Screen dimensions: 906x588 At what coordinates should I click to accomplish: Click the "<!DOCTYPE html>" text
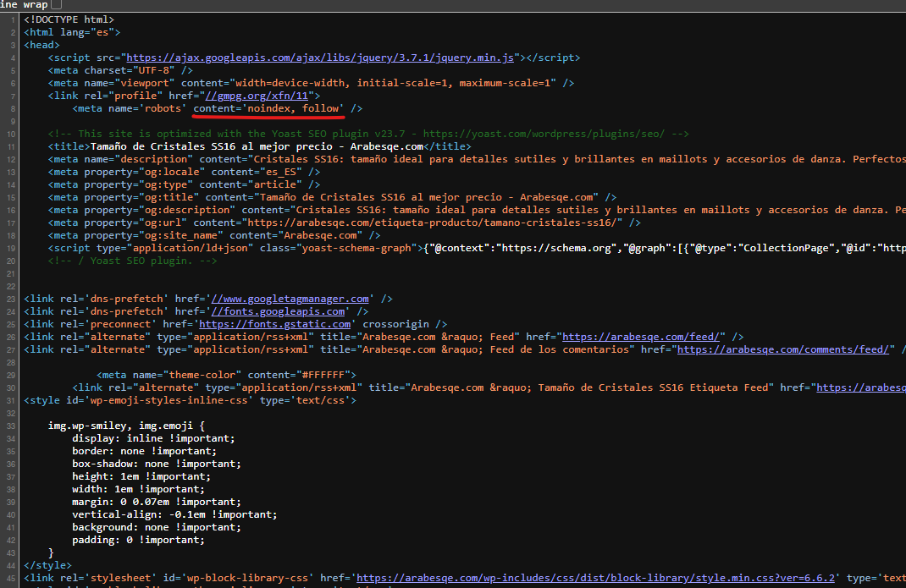(69, 19)
